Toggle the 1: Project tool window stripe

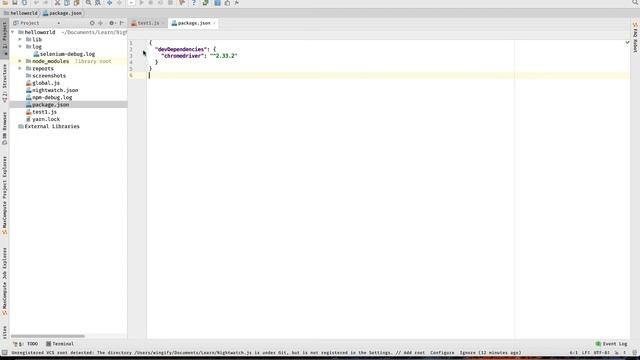(4, 38)
